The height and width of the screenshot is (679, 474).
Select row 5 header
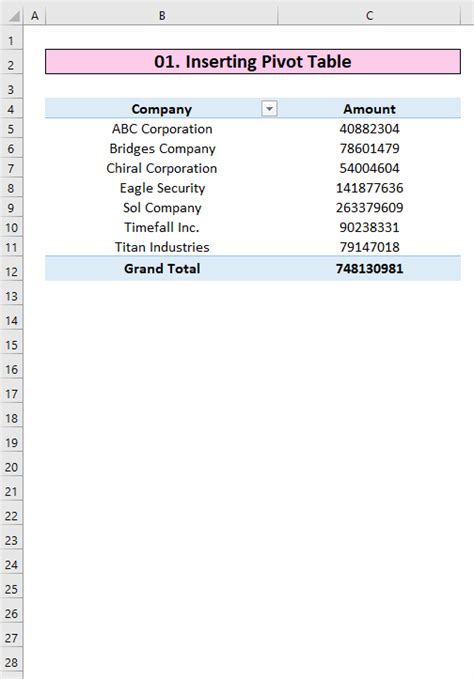tap(11, 129)
